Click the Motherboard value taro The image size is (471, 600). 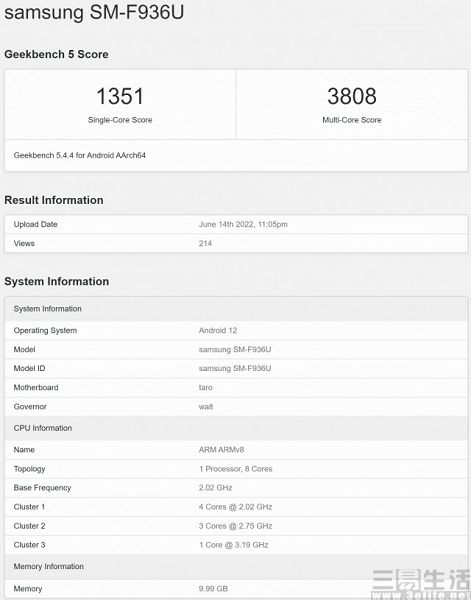[x=205, y=388]
